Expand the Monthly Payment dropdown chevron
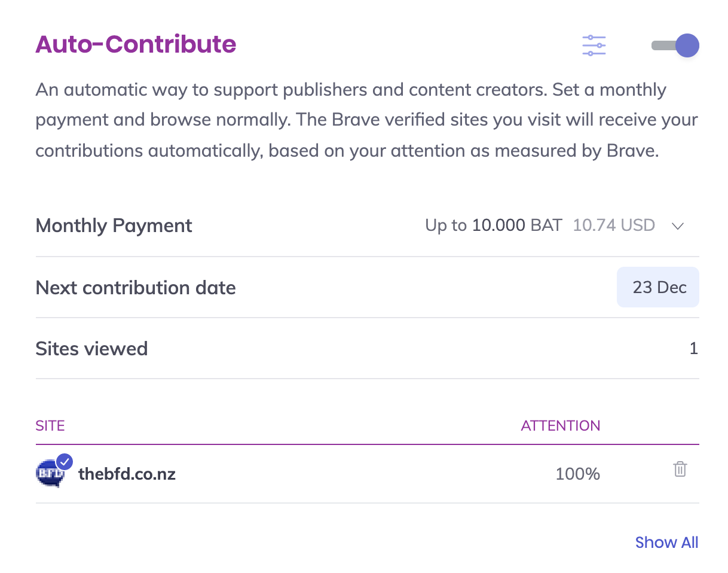728x573 pixels. (677, 226)
